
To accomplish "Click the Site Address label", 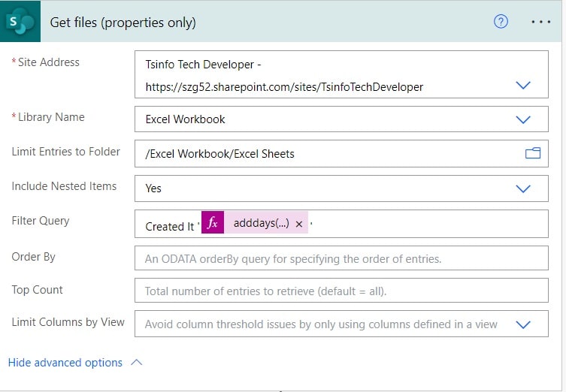I will pos(48,62).
